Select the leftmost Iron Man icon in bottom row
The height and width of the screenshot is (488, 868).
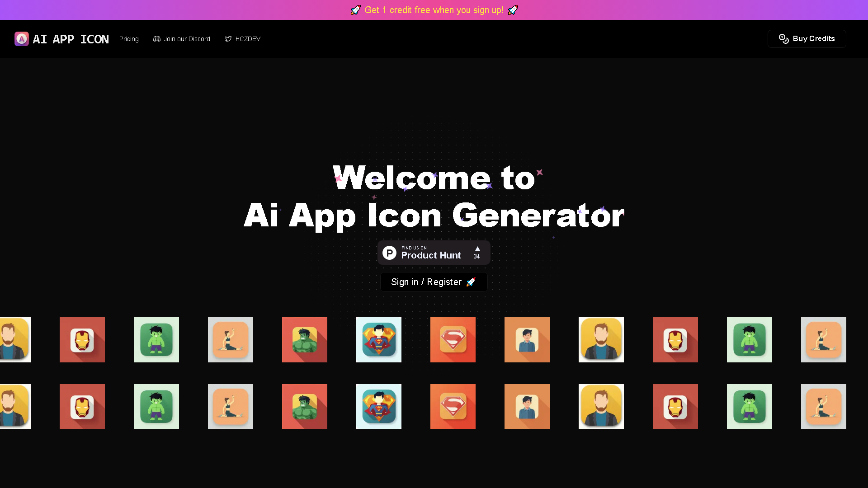click(x=82, y=407)
